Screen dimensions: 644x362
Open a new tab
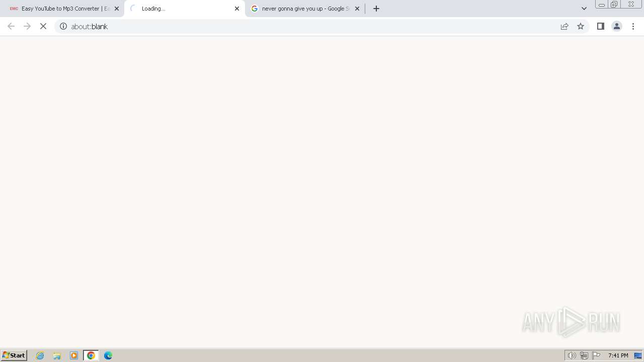pyautogui.click(x=376, y=9)
